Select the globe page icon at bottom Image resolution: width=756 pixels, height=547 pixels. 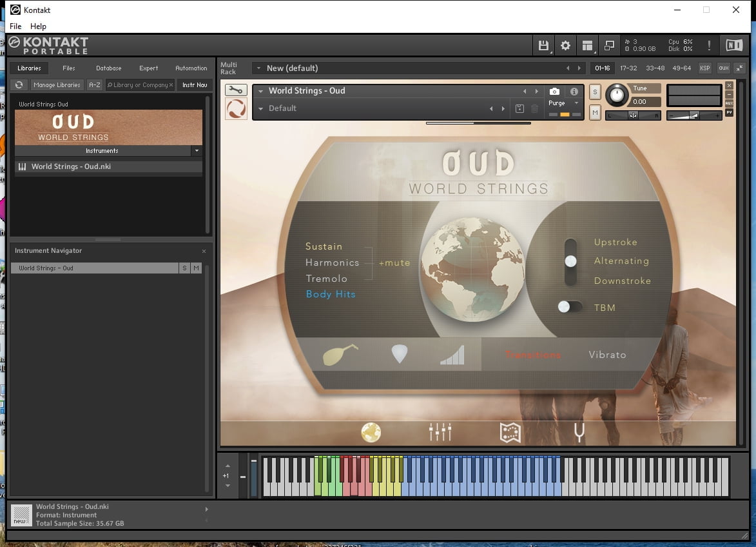coord(371,432)
